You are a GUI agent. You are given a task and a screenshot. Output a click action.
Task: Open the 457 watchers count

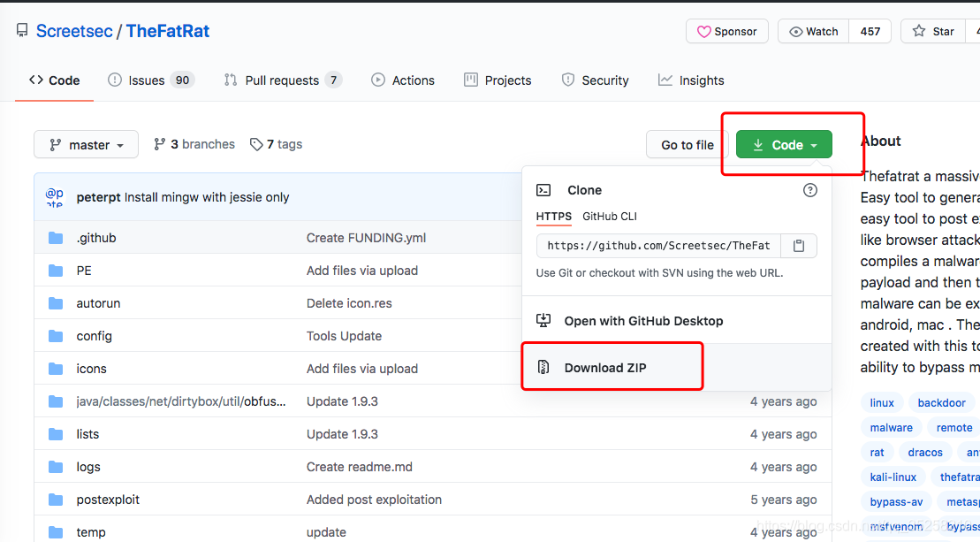point(870,31)
